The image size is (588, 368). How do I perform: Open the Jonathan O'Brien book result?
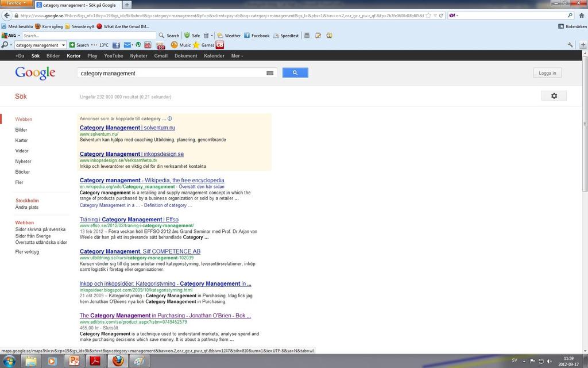[x=165, y=316]
